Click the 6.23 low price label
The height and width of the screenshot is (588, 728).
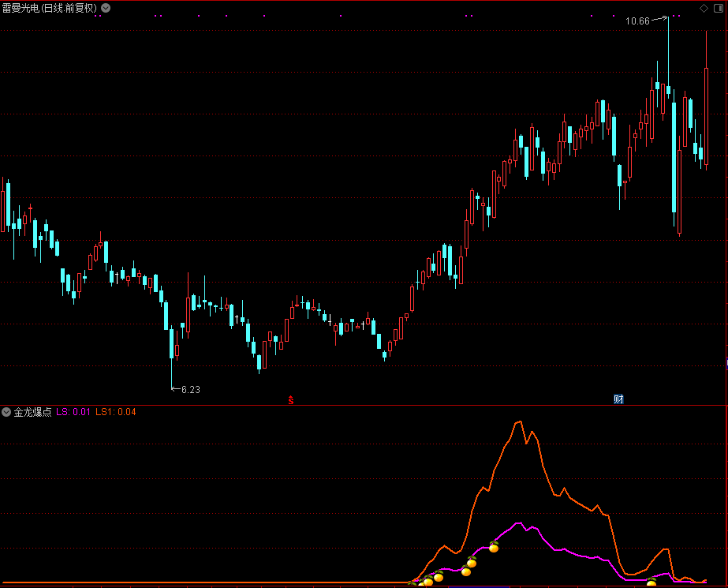click(191, 389)
